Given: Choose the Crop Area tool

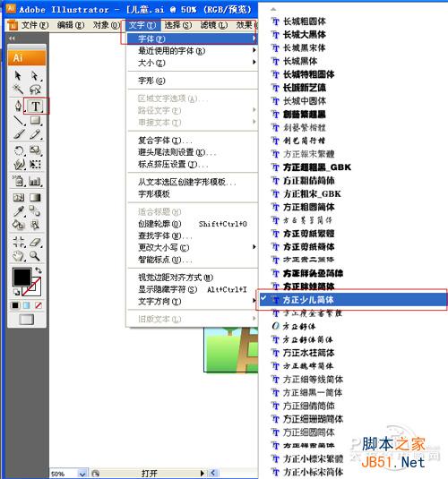Looking at the screenshot, I should click(18, 242).
